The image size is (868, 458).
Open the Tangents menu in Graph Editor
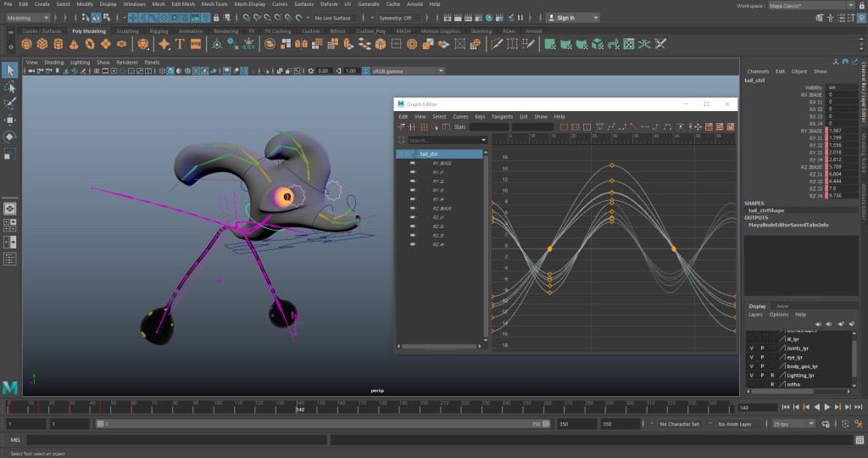click(x=502, y=116)
